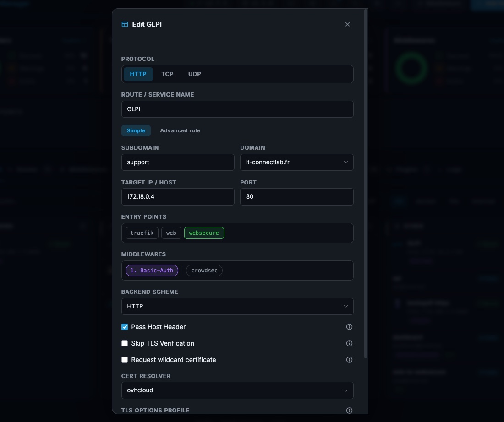504x422 pixels.
Task: Toggle the websecure entry point
Action: 204,233
